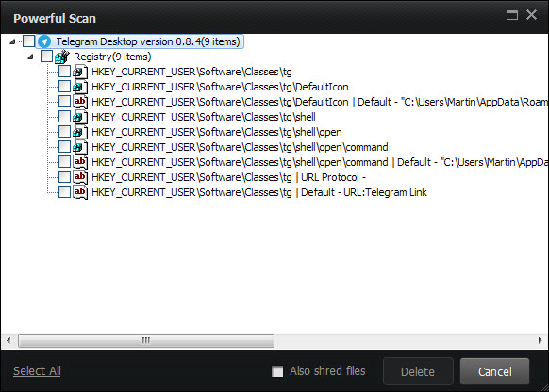Screen dimensions: 549x392
Task: Tick checkbox for tg\shell\open row
Action: click(64, 132)
